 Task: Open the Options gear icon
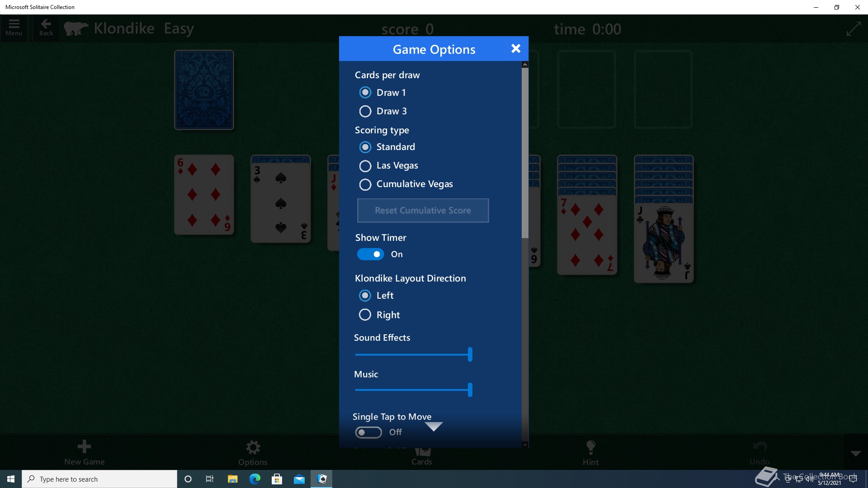[253, 448]
